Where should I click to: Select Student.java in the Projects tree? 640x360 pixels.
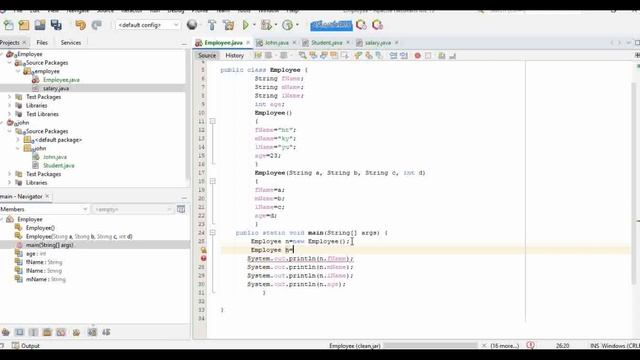coord(59,165)
